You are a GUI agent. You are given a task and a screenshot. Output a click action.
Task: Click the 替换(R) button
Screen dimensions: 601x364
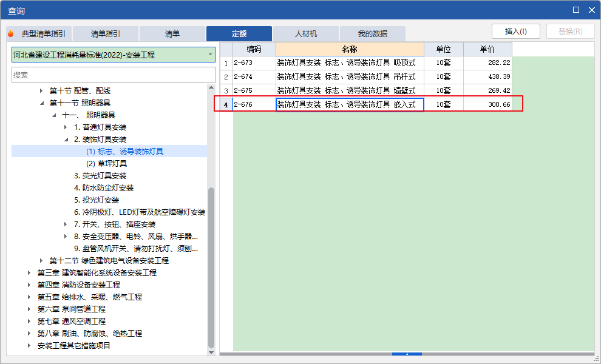[569, 30]
